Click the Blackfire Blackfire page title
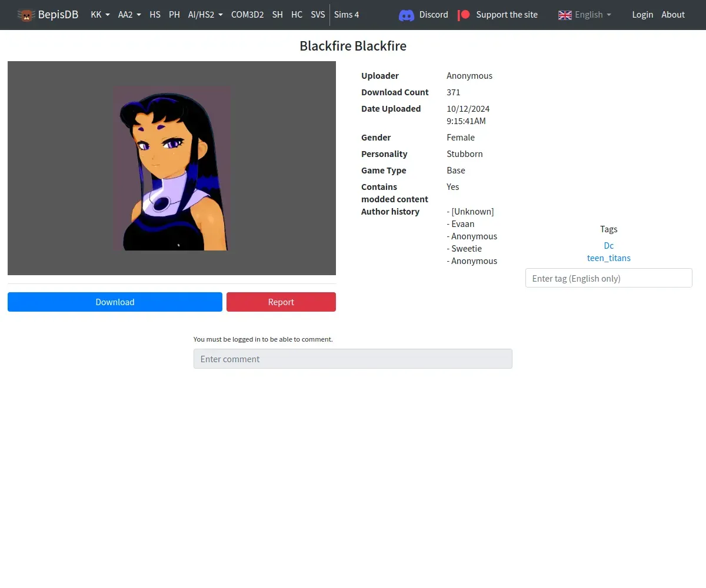The width and height of the screenshot is (706, 588). click(353, 46)
